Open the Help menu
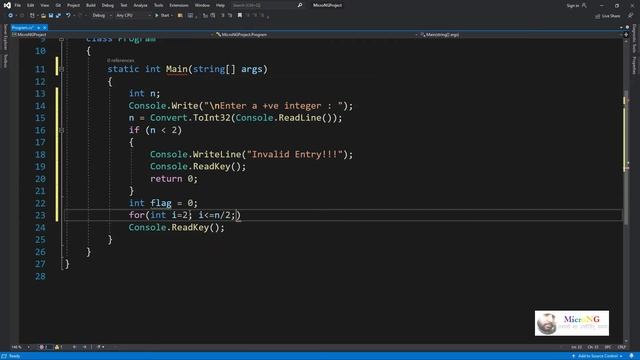This screenshot has width=640, height=360. coord(220,5)
